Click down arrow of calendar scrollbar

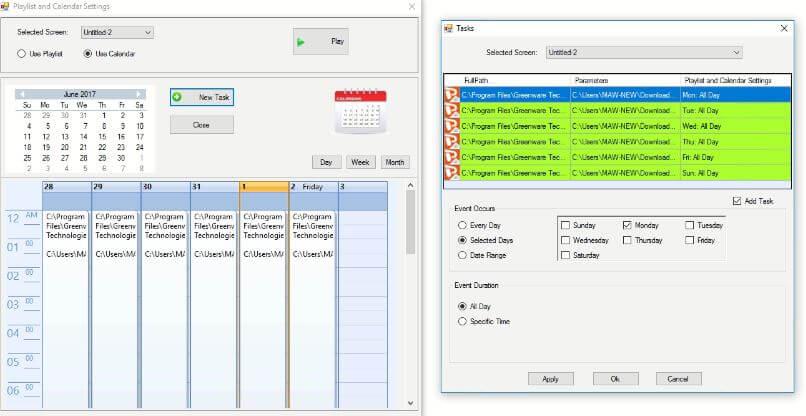[410, 403]
